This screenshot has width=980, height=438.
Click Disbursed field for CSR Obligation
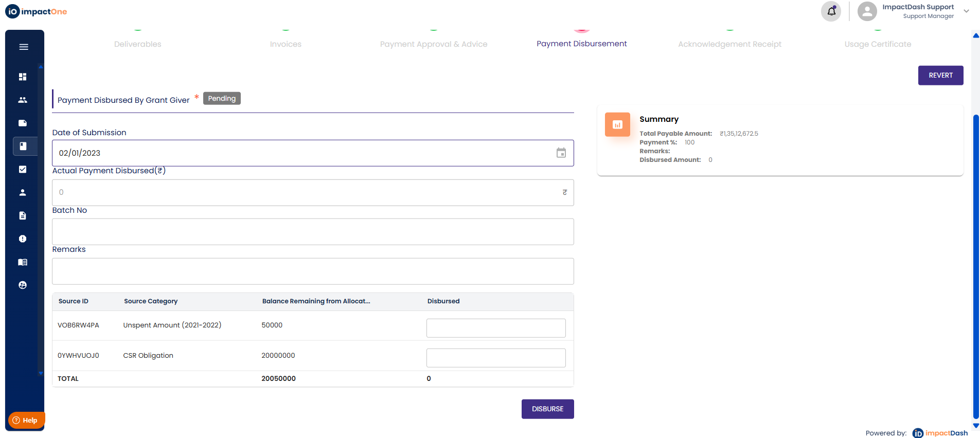point(496,358)
